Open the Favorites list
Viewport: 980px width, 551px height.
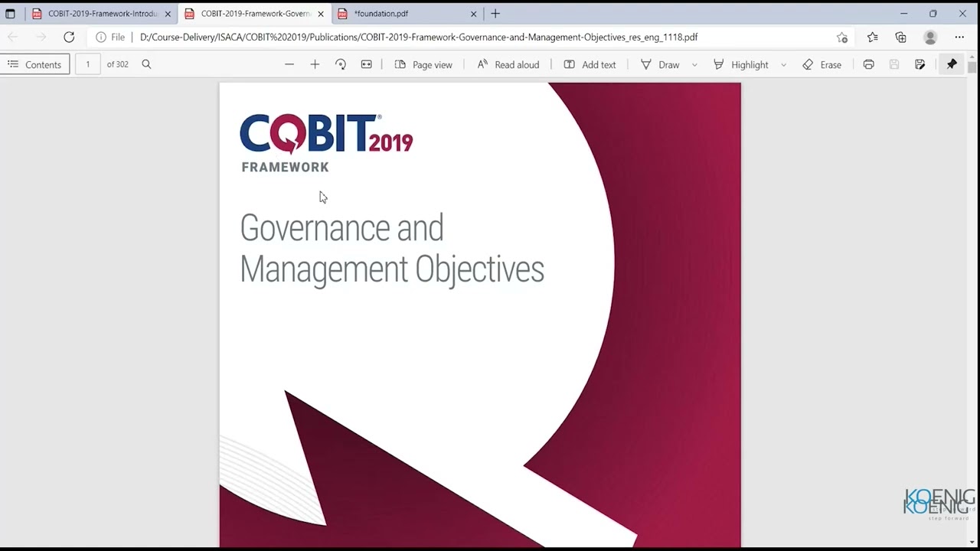pyautogui.click(x=873, y=37)
